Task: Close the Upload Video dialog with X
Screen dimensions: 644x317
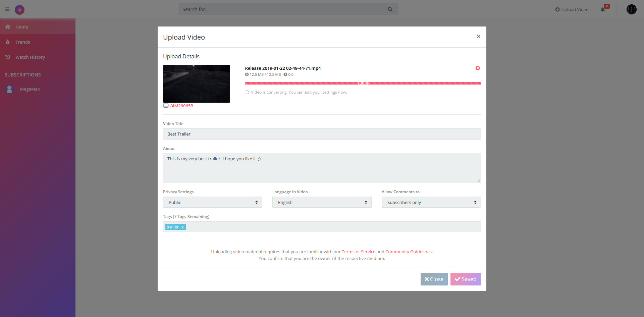Action: [x=479, y=36]
